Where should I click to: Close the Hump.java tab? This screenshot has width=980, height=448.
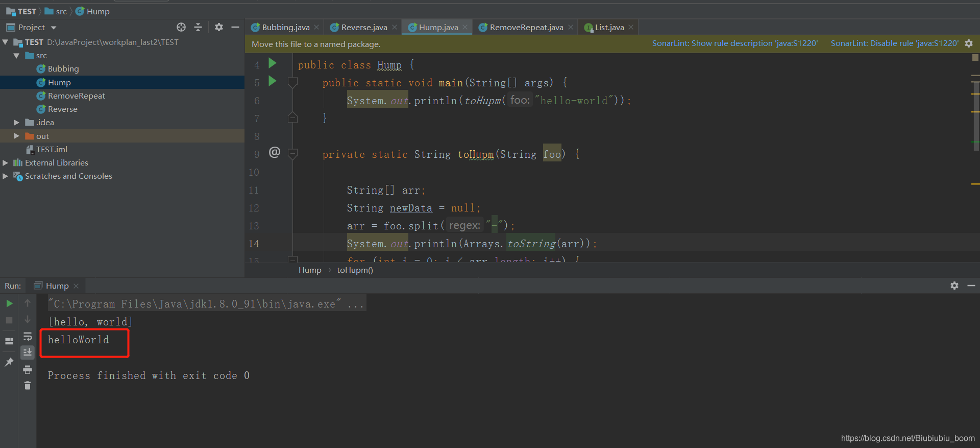pos(465,27)
